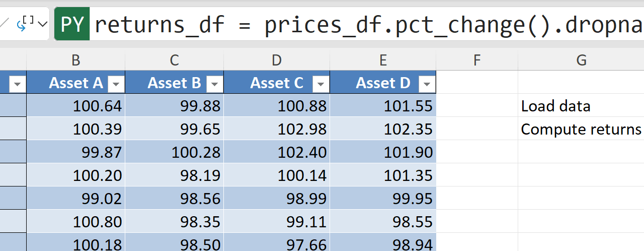Select column D header

pyautogui.click(x=277, y=60)
